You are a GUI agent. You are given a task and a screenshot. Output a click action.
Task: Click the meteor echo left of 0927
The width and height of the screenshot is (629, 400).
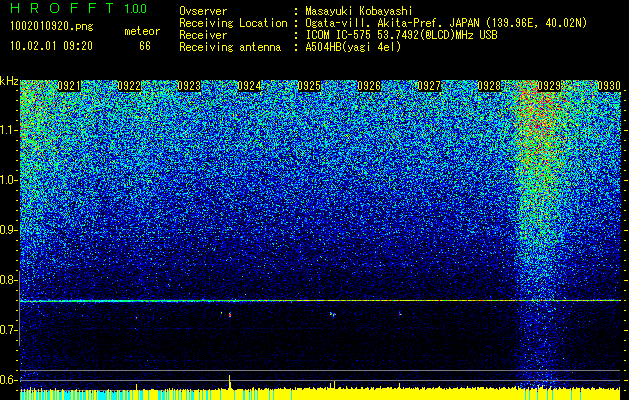400,314
